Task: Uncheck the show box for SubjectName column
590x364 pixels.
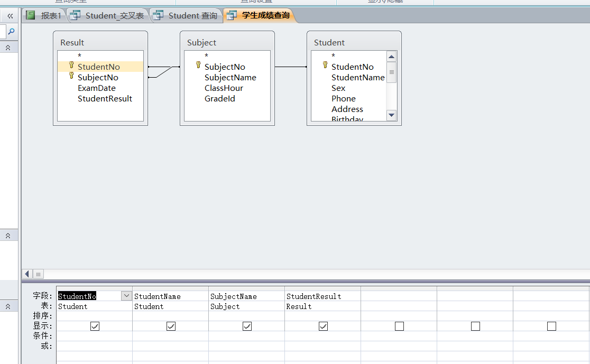Action: tap(247, 326)
